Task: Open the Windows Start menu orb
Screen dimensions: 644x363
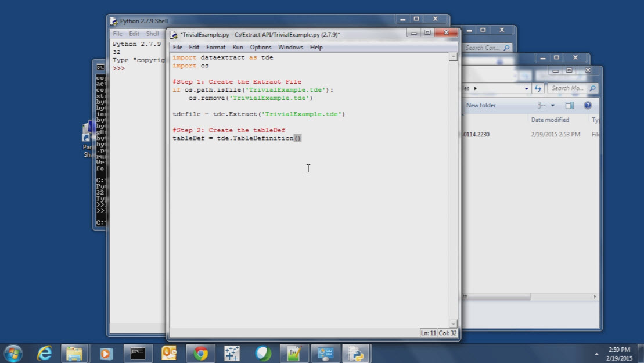Action: [x=13, y=354]
